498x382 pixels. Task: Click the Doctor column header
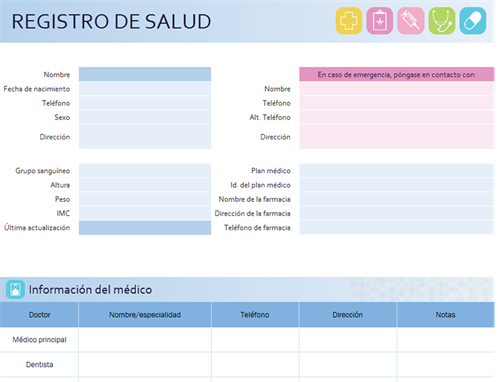coord(39,315)
